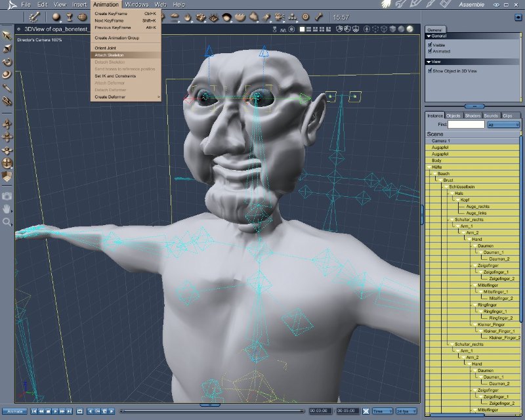Viewport: 525px width, 420px height.
Task: Collapse the Hüfte tree node
Action: point(429,167)
